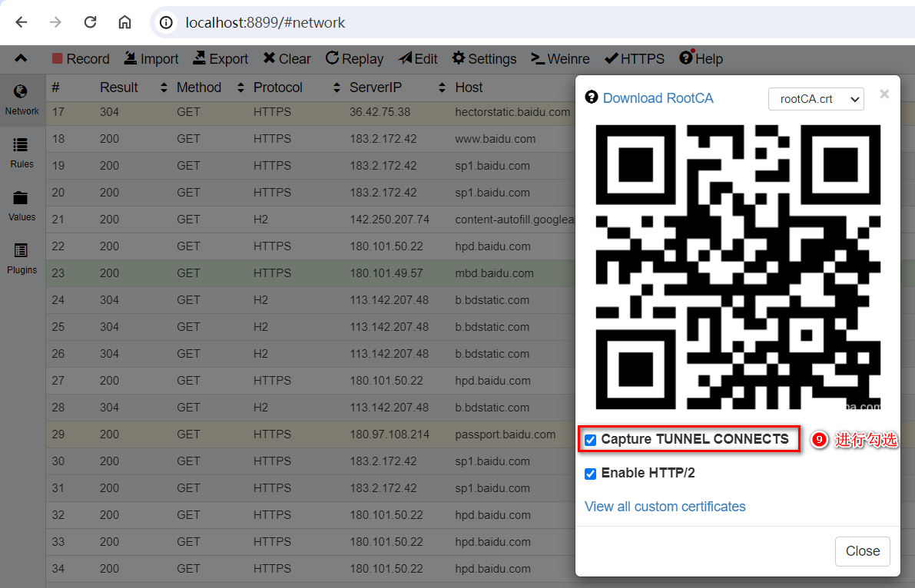915x588 pixels.
Task: Click the Download RootCA link
Action: (x=658, y=98)
